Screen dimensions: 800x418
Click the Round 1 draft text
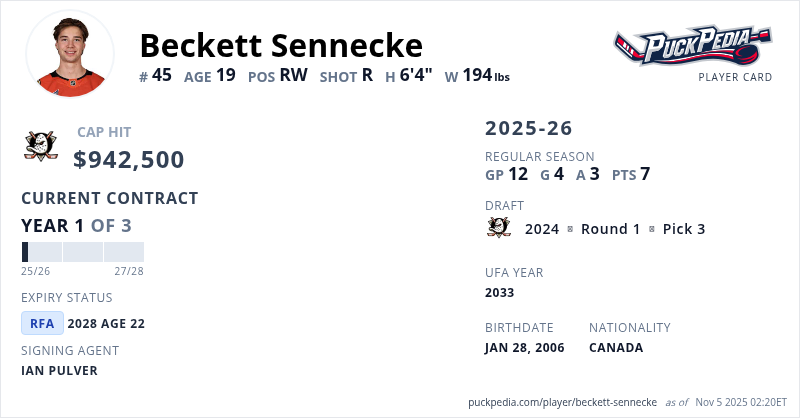tap(610, 229)
